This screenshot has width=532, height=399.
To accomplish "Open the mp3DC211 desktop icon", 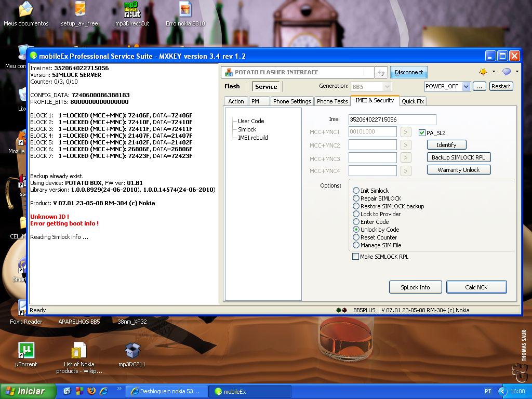I will (132, 354).
